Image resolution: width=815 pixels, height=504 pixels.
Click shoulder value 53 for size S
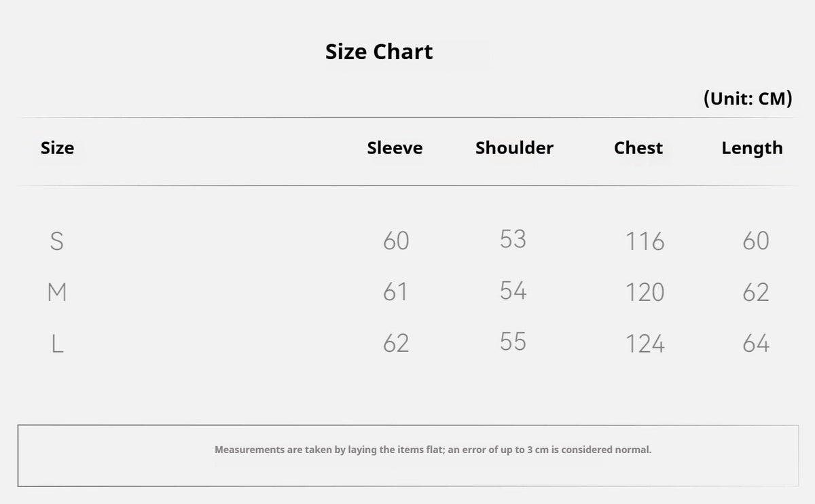(513, 239)
